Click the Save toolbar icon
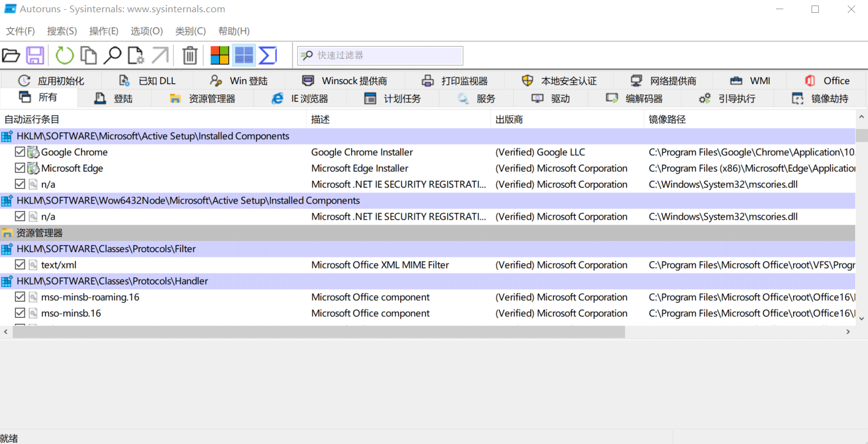The image size is (868, 444). click(35, 56)
